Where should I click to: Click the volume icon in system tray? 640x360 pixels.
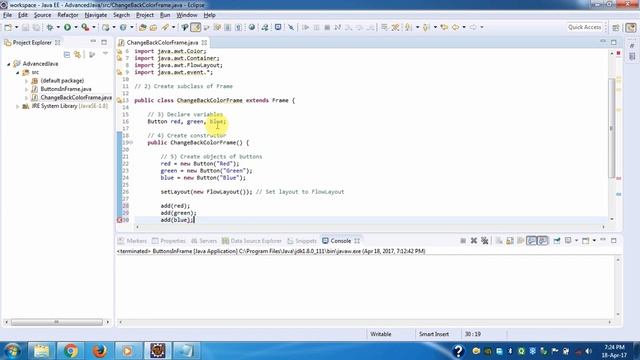(588, 351)
